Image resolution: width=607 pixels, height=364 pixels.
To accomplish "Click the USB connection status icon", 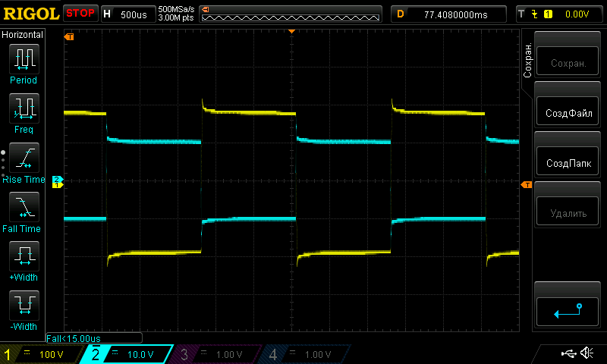I will [x=568, y=353].
